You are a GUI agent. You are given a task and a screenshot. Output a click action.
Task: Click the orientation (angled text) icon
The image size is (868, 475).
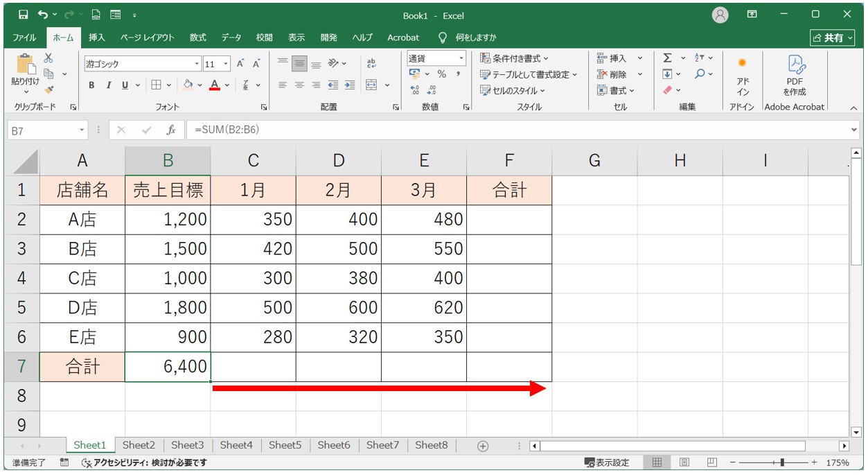click(x=334, y=63)
